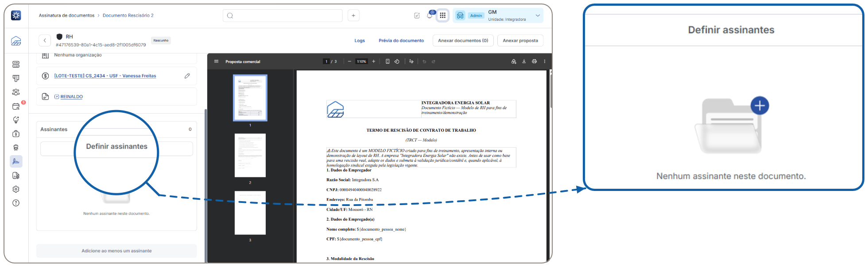Click the Rascunho status badge
868x267 pixels.
(161, 41)
